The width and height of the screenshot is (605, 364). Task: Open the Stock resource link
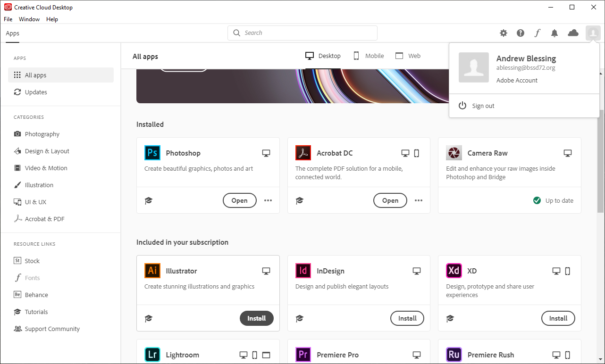[61, 261]
